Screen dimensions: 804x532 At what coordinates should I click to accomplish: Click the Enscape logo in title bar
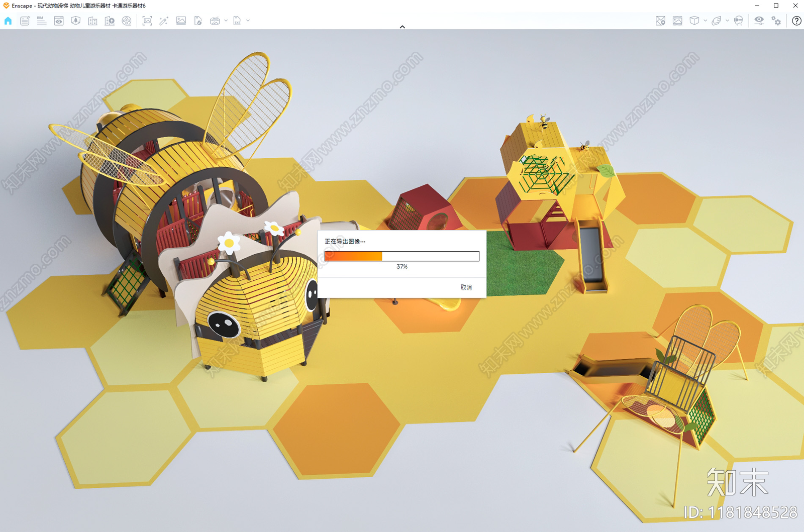coord(6,6)
